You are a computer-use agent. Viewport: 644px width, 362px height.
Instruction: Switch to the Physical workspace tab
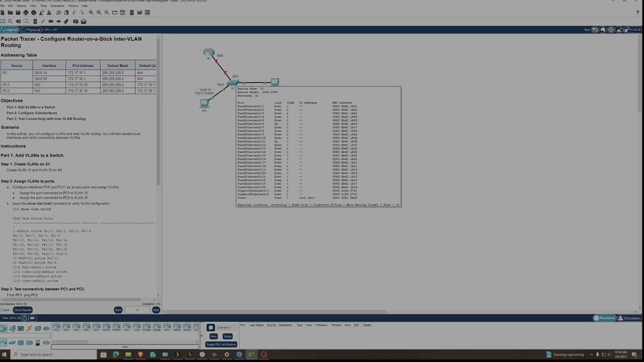pos(31,30)
